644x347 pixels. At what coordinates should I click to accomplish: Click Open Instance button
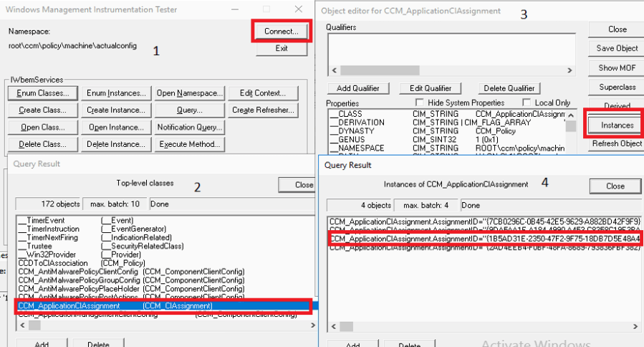coord(116,128)
